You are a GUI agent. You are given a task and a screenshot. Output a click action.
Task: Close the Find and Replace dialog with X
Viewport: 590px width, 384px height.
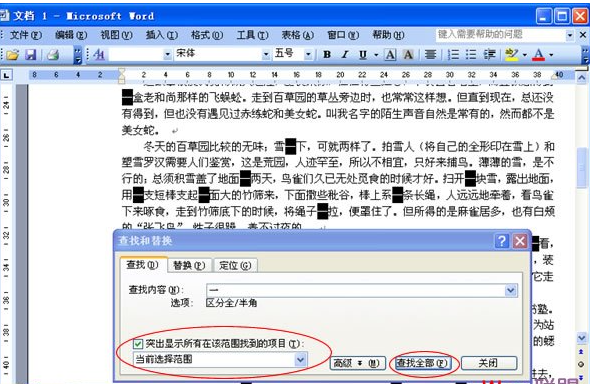click(x=520, y=241)
